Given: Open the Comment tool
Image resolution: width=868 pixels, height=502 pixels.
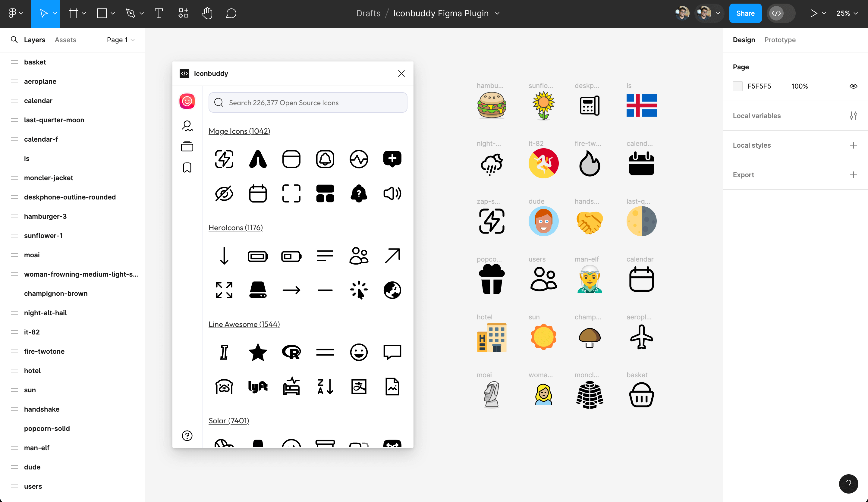Looking at the screenshot, I should (x=231, y=13).
